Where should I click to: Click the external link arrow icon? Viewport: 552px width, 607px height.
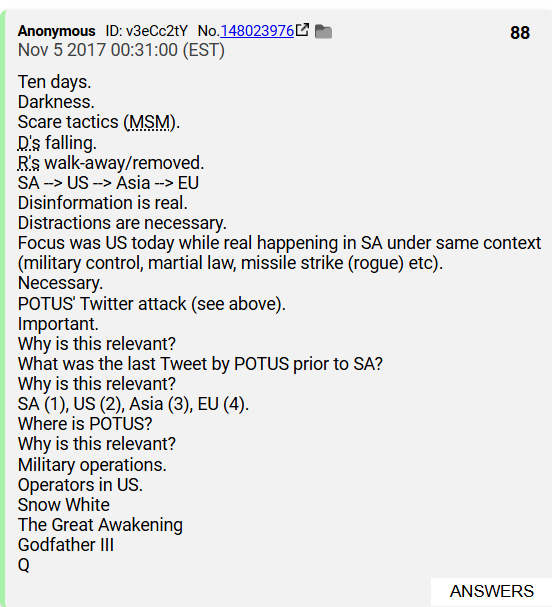click(302, 30)
